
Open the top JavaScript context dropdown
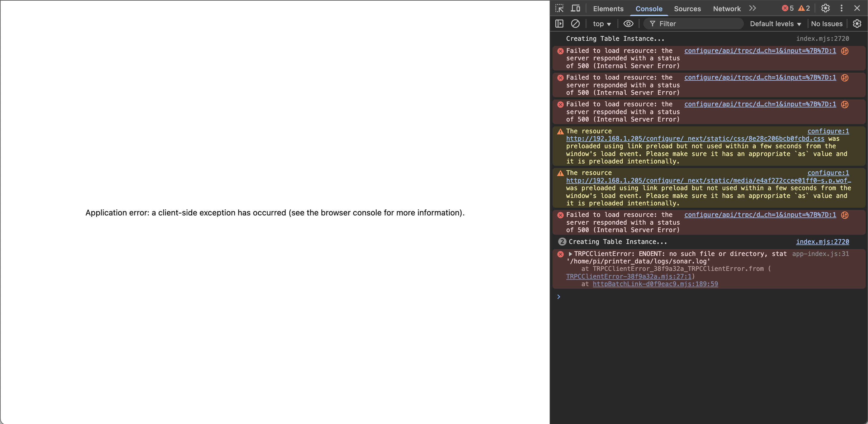coord(602,24)
